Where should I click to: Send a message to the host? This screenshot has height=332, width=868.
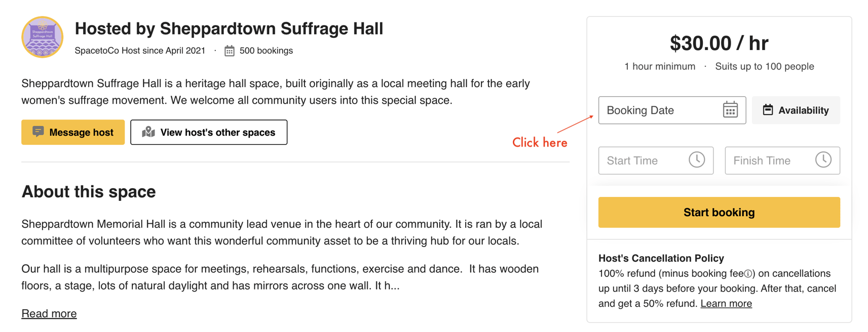click(x=72, y=132)
